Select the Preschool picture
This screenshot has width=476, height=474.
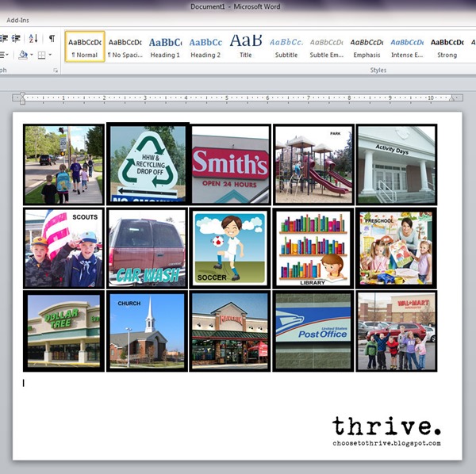[397, 248]
